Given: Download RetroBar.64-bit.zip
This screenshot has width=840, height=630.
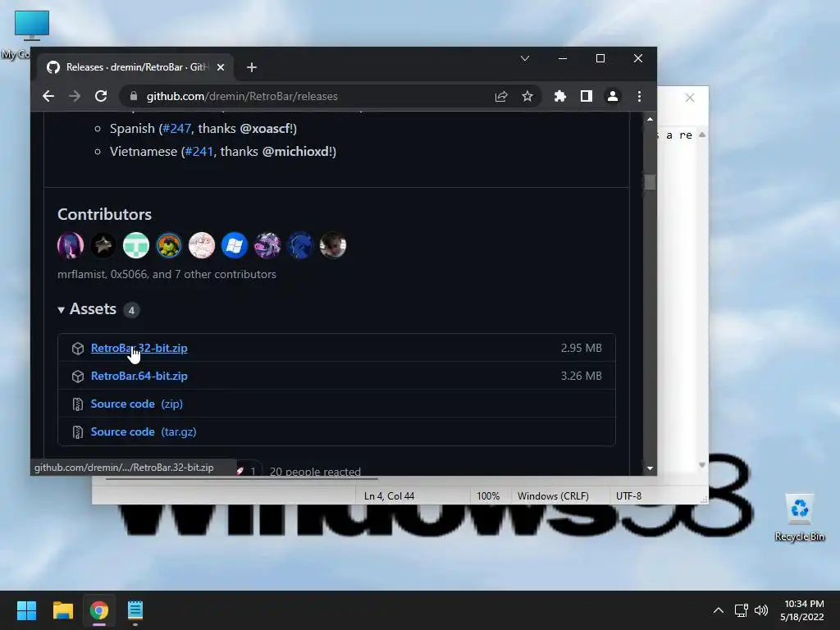Looking at the screenshot, I should (x=139, y=376).
